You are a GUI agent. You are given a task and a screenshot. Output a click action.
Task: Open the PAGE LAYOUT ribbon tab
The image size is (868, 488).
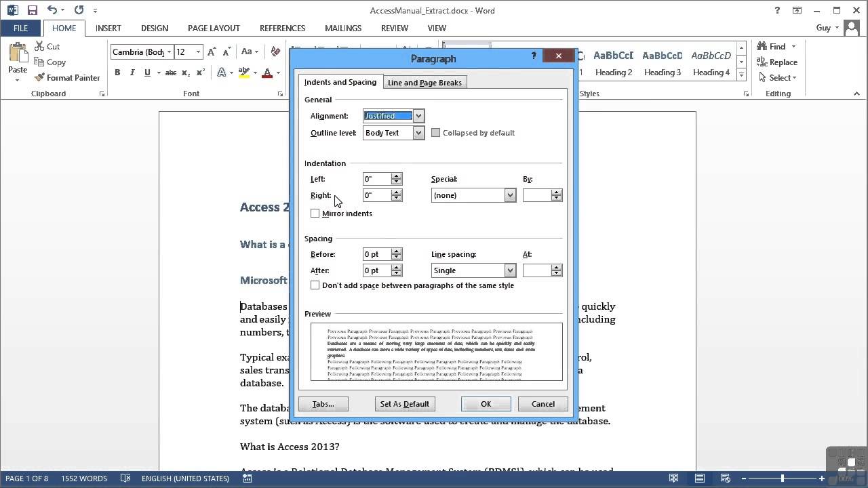[214, 28]
